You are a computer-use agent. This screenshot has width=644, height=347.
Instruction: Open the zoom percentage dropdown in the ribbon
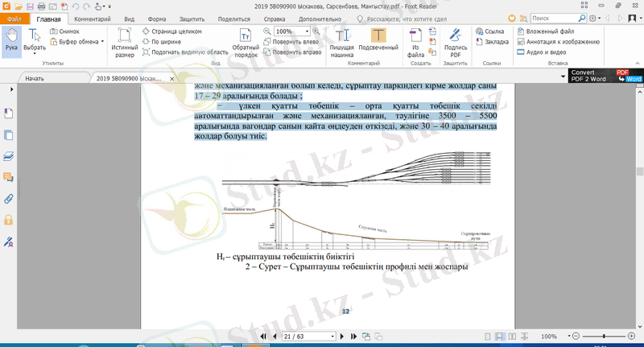pyautogui.click(x=308, y=31)
